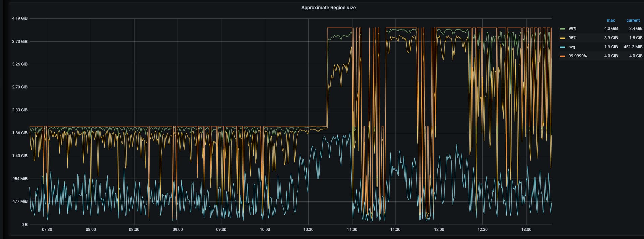This screenshot has height=239, width=644.
Task: Open the Approximate Region size panel title
Action: click(328, 8)
